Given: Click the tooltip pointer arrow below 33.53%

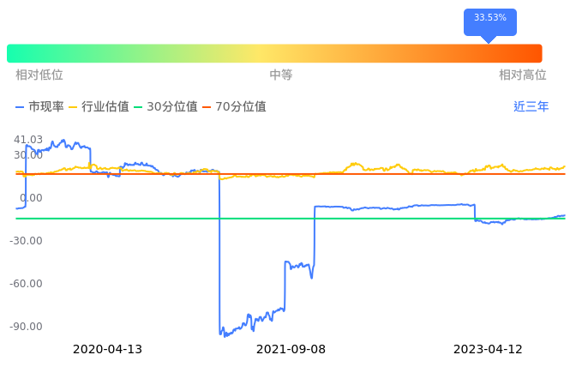Looking at the screenshot, I should 489,39.
